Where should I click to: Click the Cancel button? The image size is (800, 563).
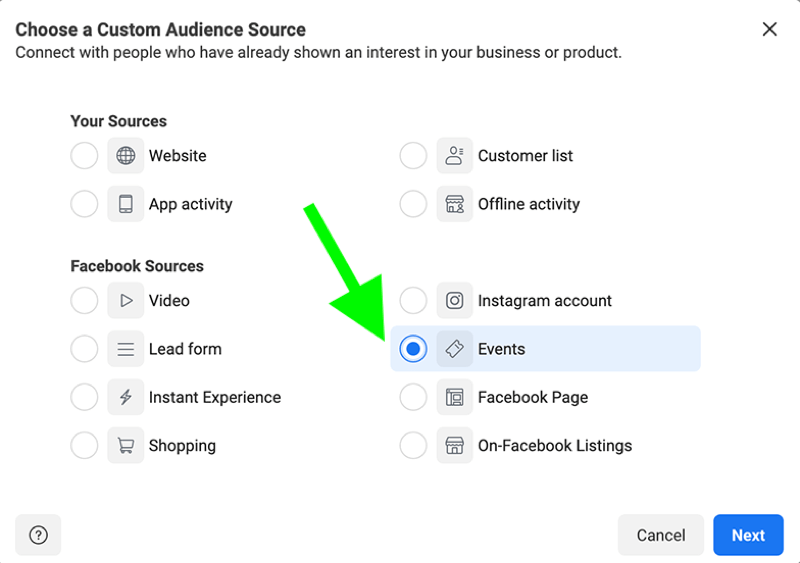[661, 535]
